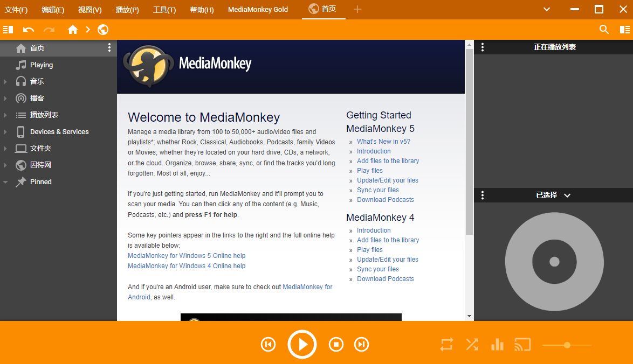Open the 已选择 panel options menu
Screen dimensions: 633x364
(x=483, y=195)
